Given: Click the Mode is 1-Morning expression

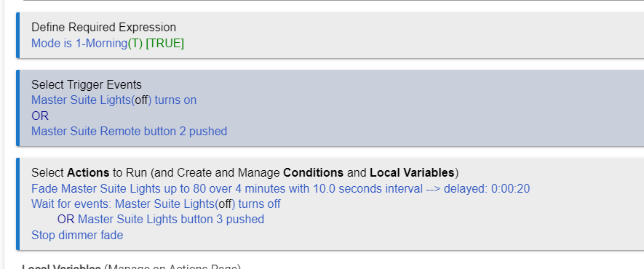Looking at the screenshot, I should click(87, 43).
